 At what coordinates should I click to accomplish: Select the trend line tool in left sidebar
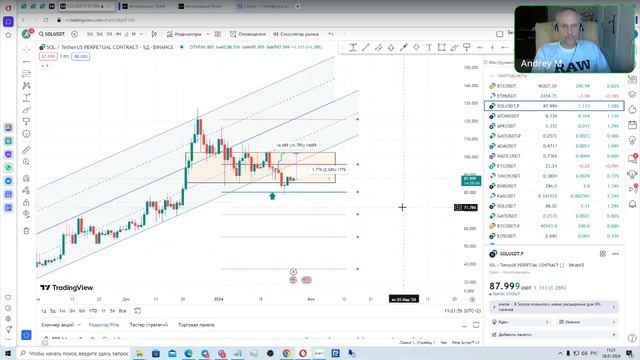tap(27, 62)
